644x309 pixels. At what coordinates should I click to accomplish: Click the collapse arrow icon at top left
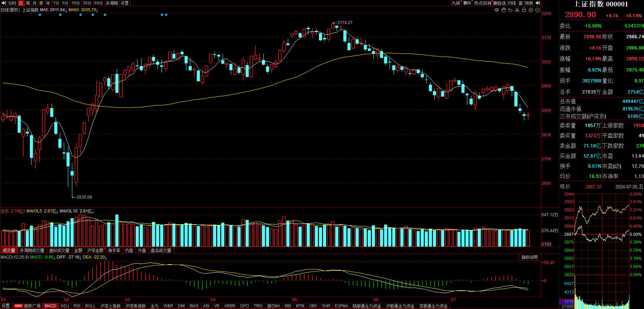point(4,3)
